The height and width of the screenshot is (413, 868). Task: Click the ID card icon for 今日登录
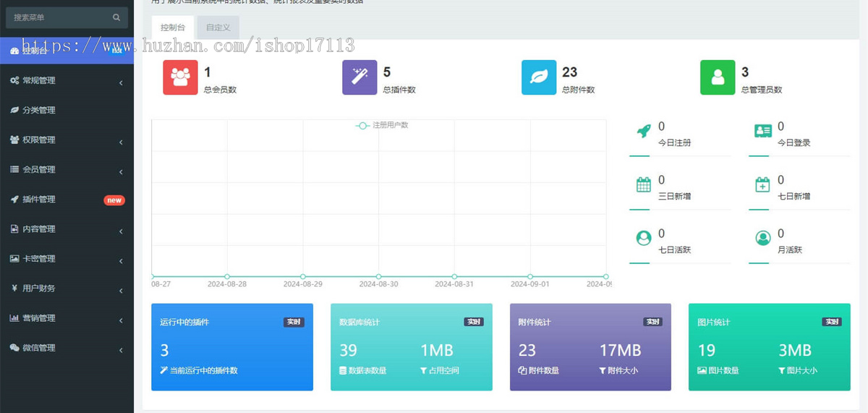click(x=762, y=131)
